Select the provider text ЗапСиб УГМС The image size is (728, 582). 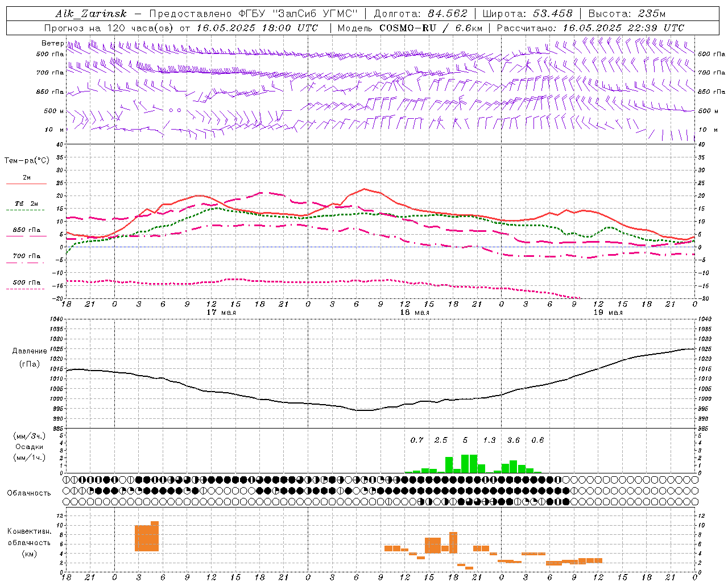316,14
